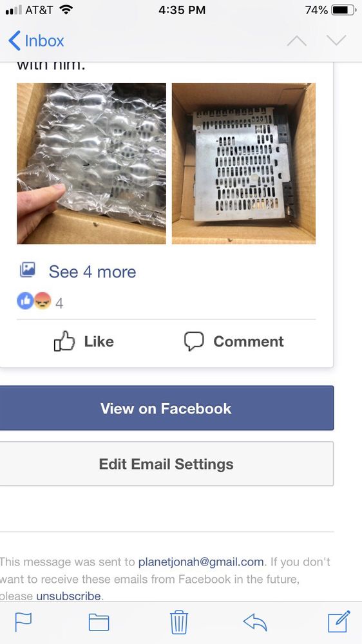Open Edit Email Settings
The height and width of the screenshot is (644, 362).
166,464
